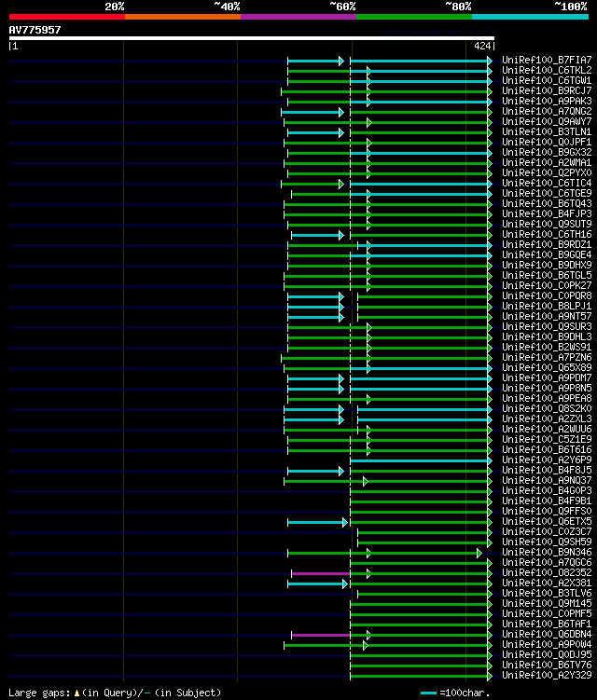This screenshot has height=700, width=597.
Task: Click the AV775957 query name
Action: [x=35, y=30]
